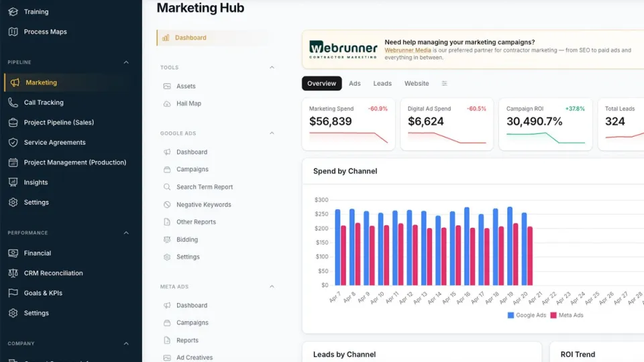Follow the Webrunner Media link
This screenshot has width=644, height=362.
click(408, 50)
